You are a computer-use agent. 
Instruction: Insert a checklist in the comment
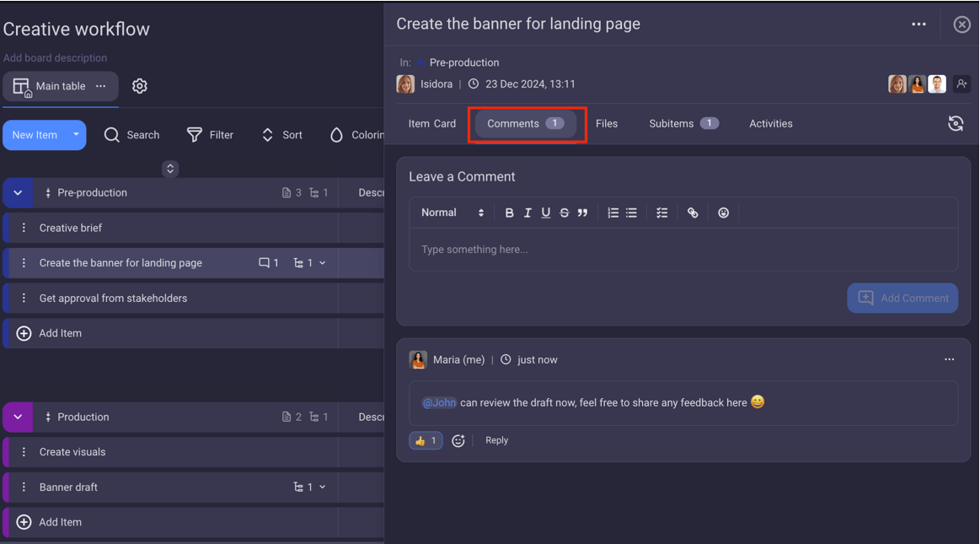click(662, 213)
